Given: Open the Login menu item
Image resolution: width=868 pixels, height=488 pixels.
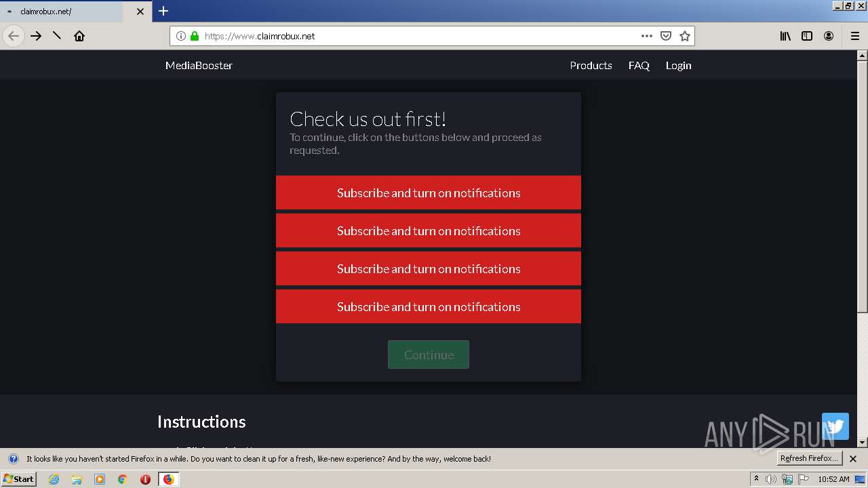Looking at the screenshot, I should [678, 66].
